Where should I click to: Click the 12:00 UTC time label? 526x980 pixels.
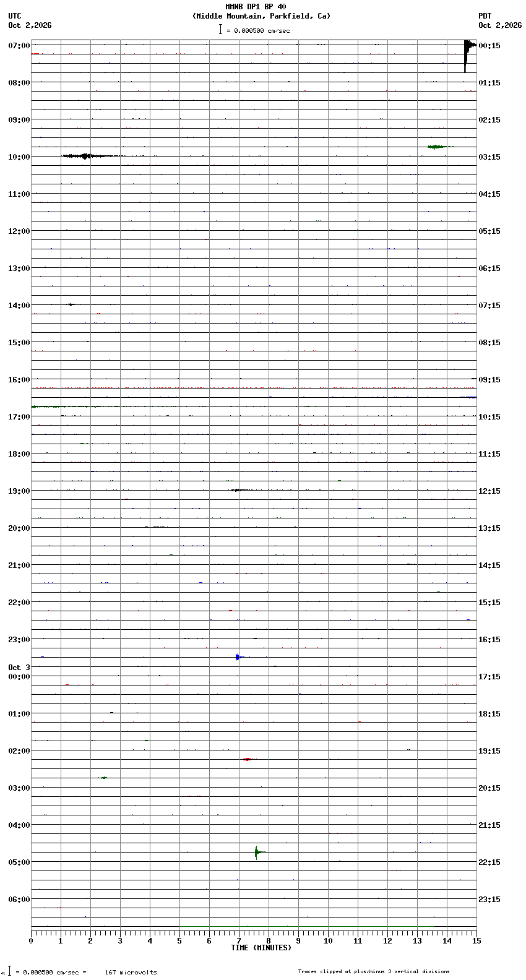click(x=19, y=231)
